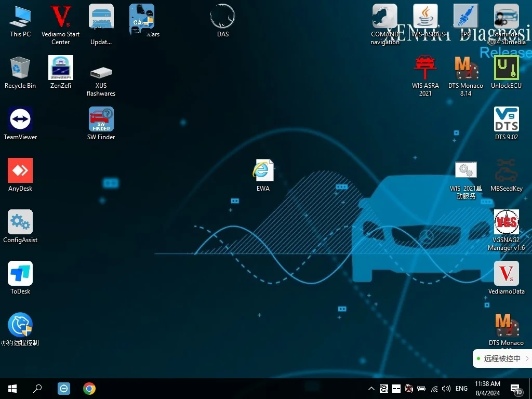Open Starfinder 2024 SDmedia shortcut

506,25
